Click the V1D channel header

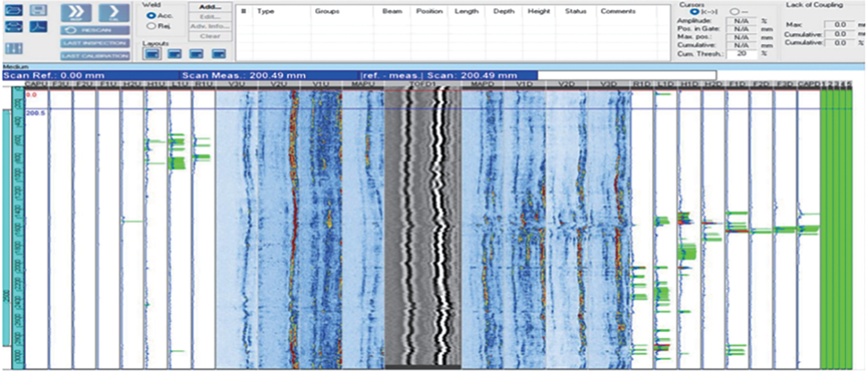coord(524,84)
